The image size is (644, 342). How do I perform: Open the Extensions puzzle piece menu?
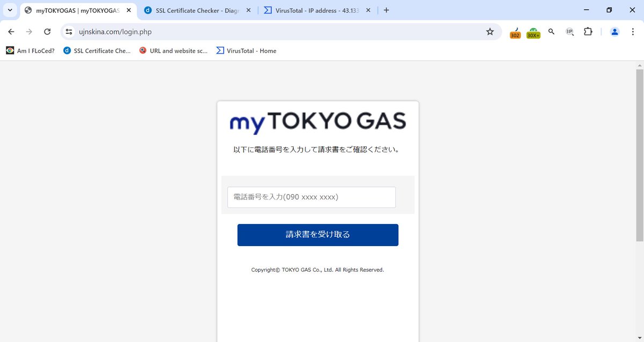[x=588, y=32]
